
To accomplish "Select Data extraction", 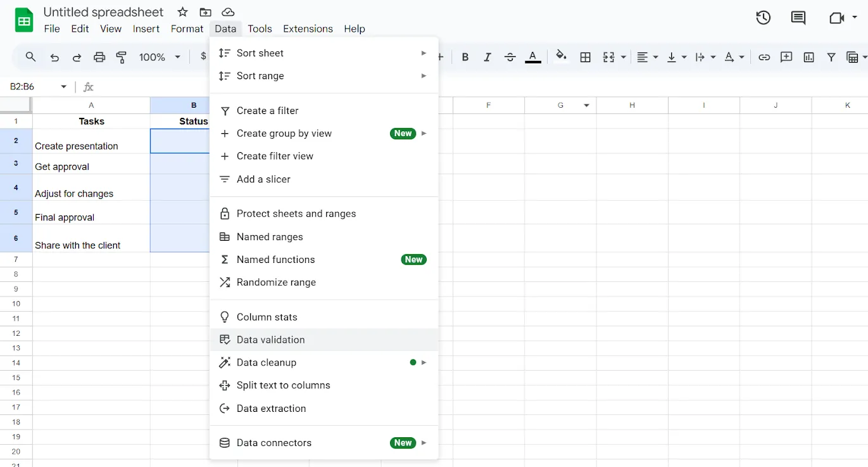I will click(324, 409).
